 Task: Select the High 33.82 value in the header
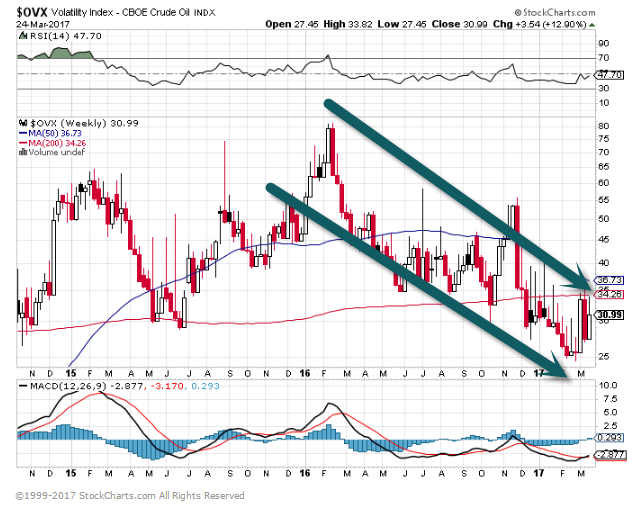pyautogui.click(x=348, y=24)
